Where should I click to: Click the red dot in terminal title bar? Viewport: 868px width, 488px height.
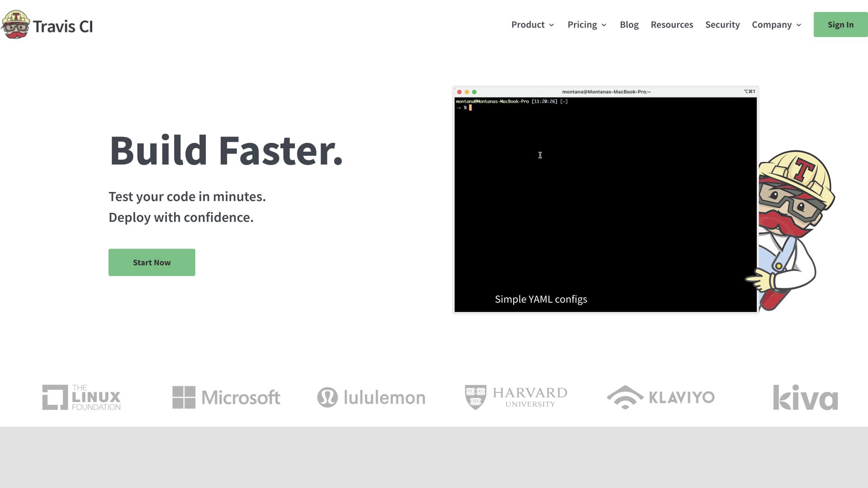[x=459, y=92]
